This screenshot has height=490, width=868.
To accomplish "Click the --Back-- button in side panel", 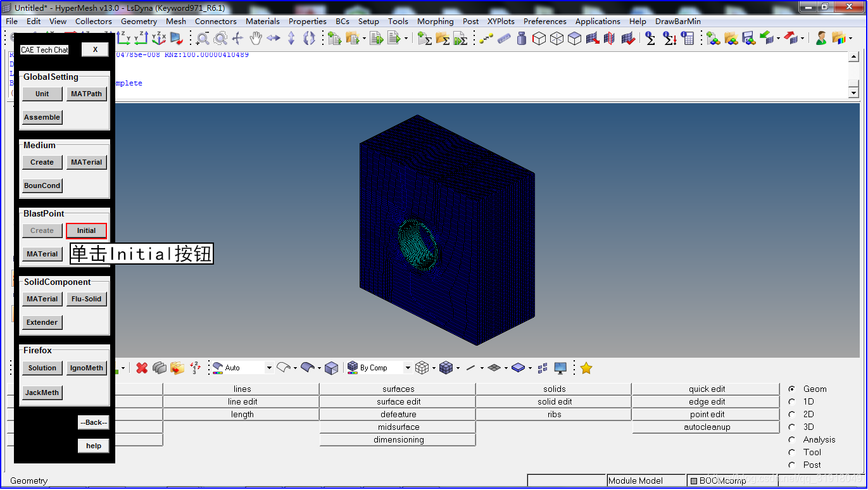I will point(94,422).
